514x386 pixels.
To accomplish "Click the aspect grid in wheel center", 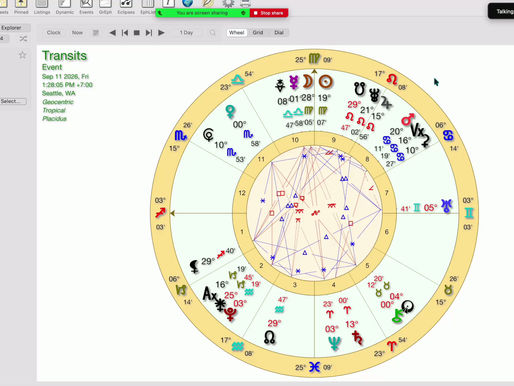I will [315, 212].
